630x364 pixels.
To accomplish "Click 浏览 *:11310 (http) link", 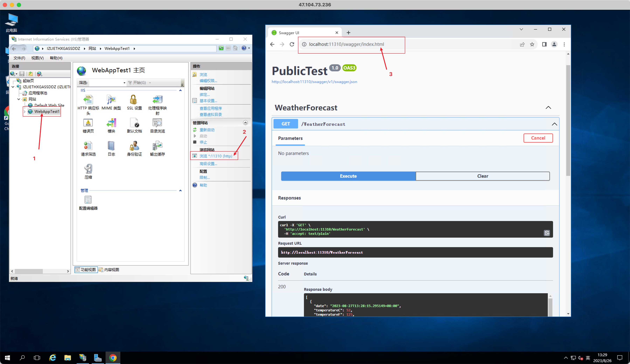I will (x=216, y=156).
